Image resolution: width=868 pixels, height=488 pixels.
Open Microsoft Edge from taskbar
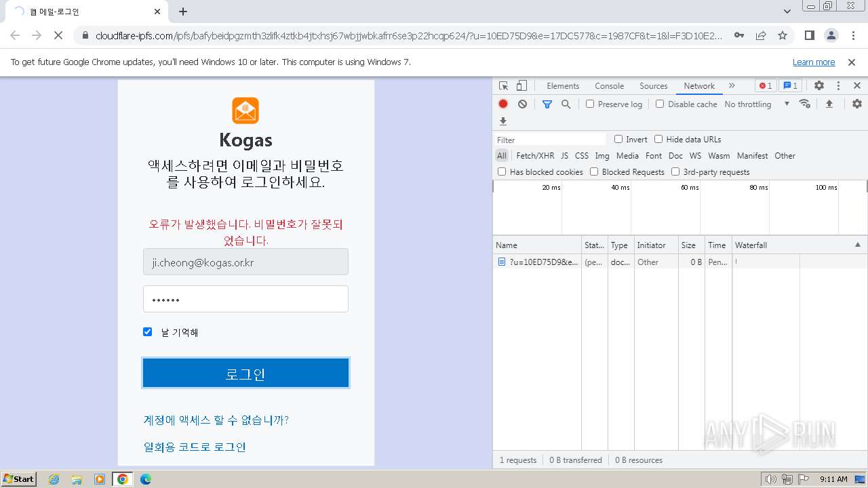(x=146, y=479)
